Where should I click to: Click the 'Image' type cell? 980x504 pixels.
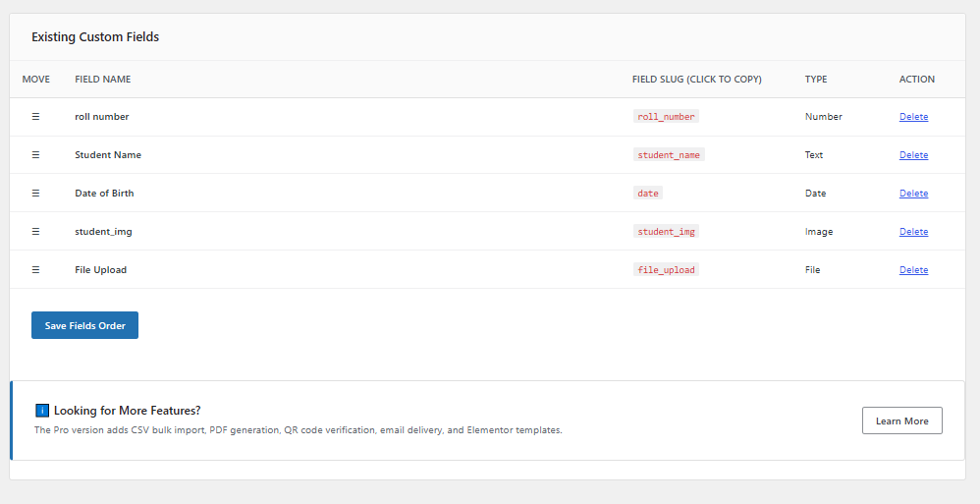pyautogui.click(x=819, y=231)
